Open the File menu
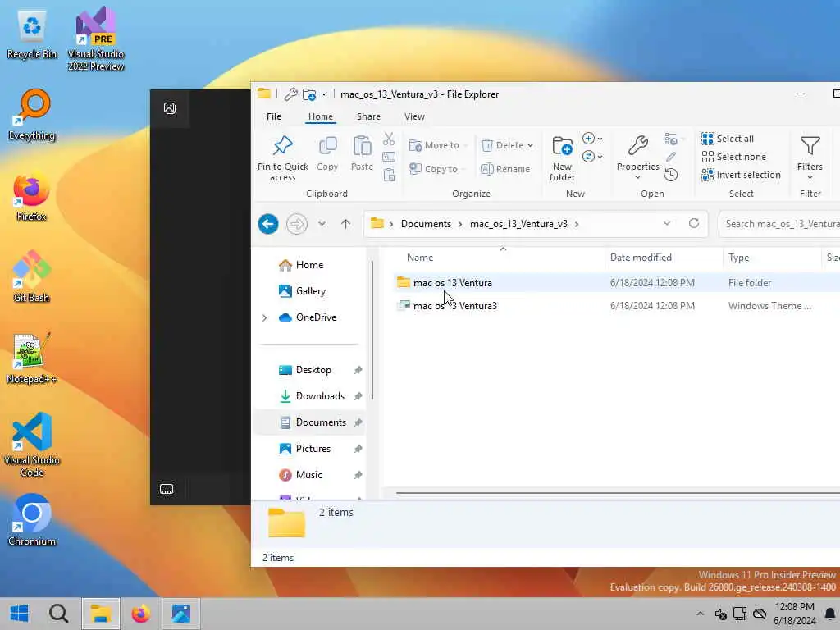 click(x=274, y=116)
